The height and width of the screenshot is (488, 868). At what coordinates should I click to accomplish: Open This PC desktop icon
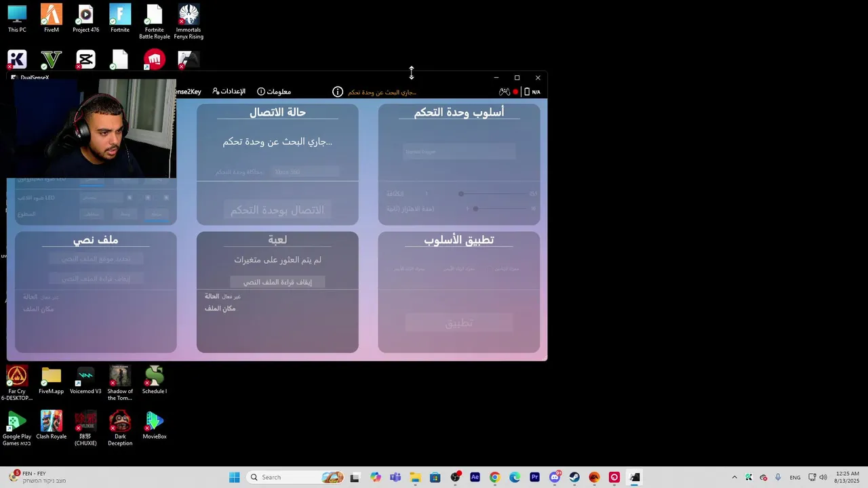17,18
